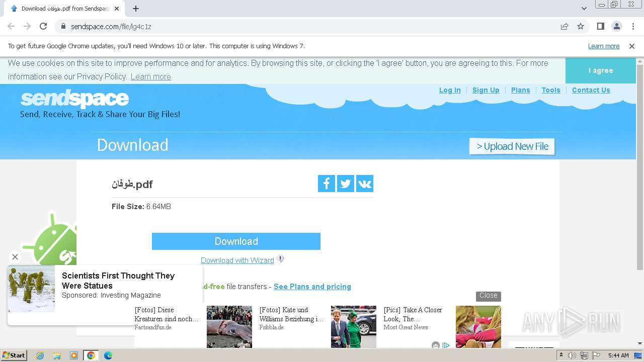Close the sendspace download tab
The width and height of the screenshot is (644, 362).
(x=117, y=9)
